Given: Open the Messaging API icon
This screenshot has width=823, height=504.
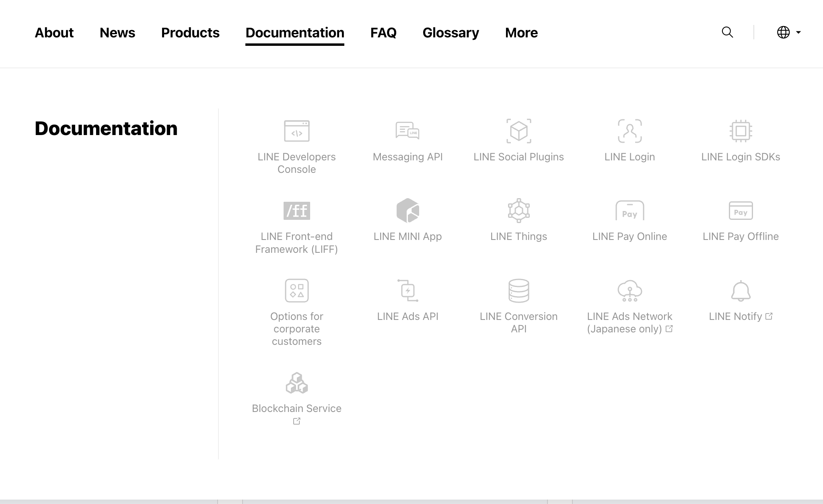Looking at the screenshot, I should tap(407, 131).
